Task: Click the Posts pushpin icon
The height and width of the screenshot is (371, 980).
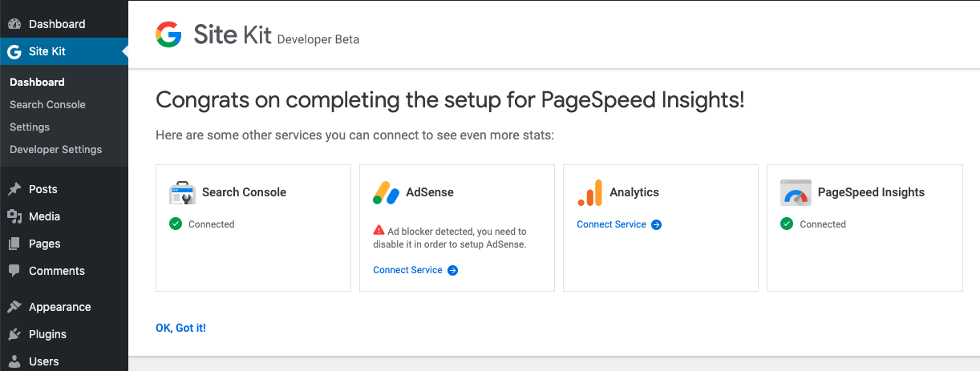Action: (x=14, y=189)
